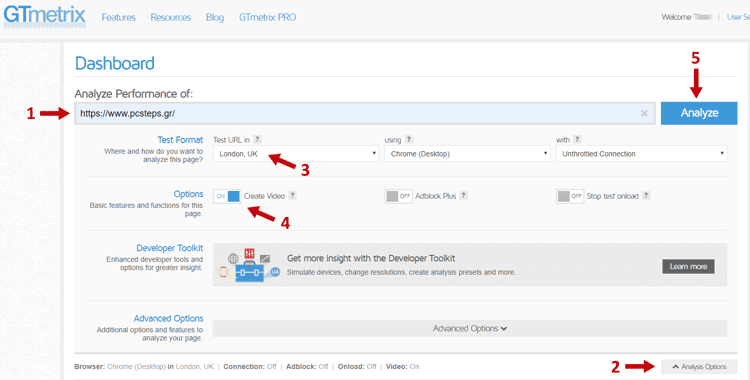Clear the URL field with the X icon
Image resolution: width=750 pixels, height=380 pixels.
(644, 113)
